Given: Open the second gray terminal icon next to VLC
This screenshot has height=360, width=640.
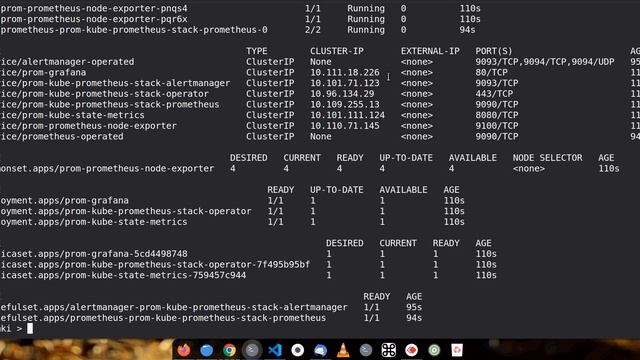Looking at the screenshot, I should point(366,350).
